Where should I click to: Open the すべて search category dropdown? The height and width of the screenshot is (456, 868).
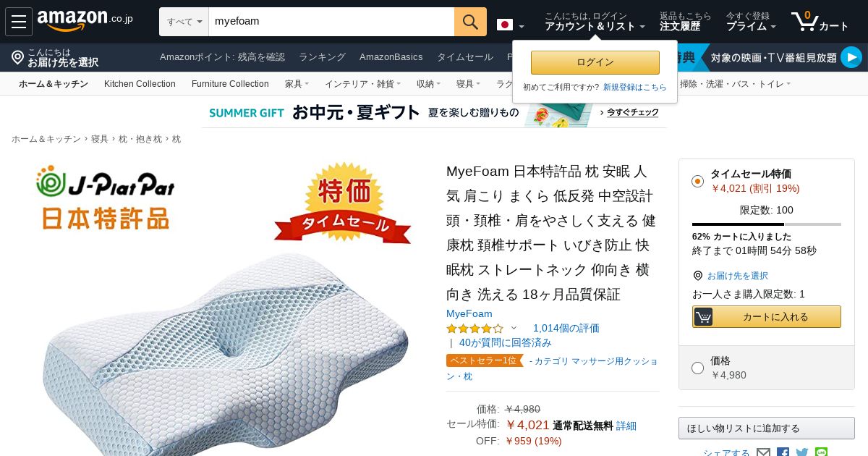[184, 22]
